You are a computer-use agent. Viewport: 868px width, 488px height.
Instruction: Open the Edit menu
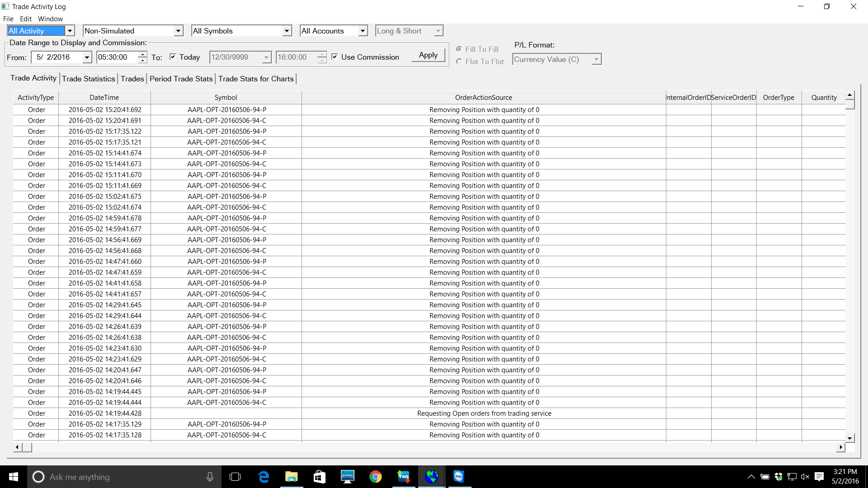[x=26, y=19]
